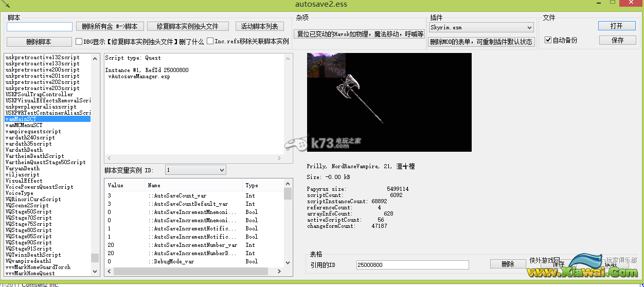This screenshot has height=287, width=644.
Task: Click the variables table vertical scrollbar up arrow
Action: click(x=288, y=184)
